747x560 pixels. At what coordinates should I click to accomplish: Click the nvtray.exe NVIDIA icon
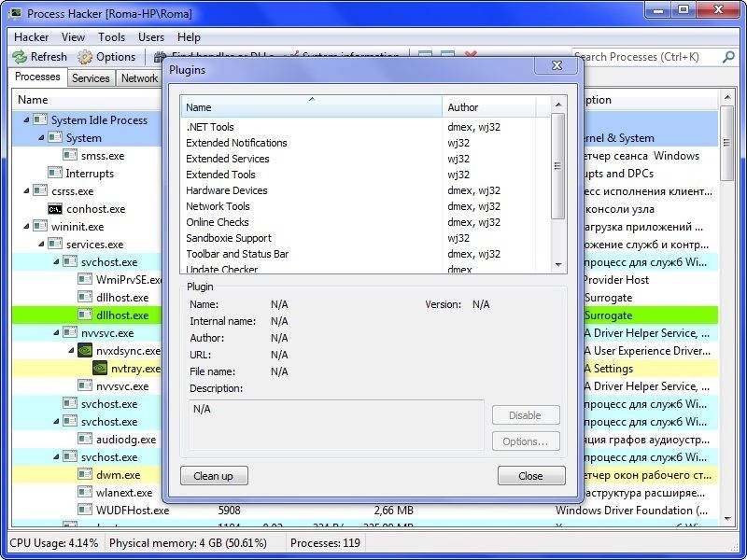pos(100,369)
